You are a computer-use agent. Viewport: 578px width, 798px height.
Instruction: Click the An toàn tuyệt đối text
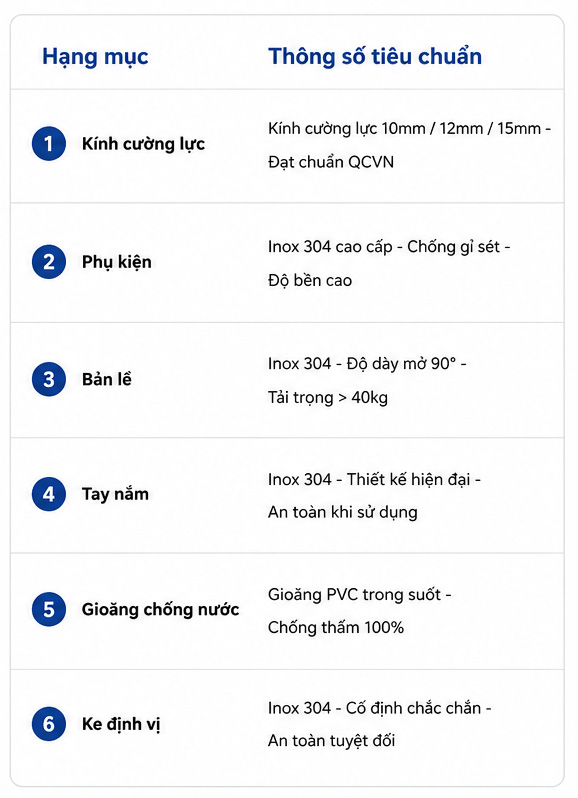tap(332, 740)
